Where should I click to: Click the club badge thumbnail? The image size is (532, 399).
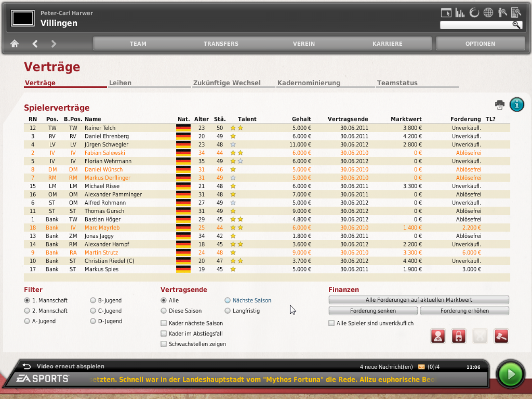[23, 18]
